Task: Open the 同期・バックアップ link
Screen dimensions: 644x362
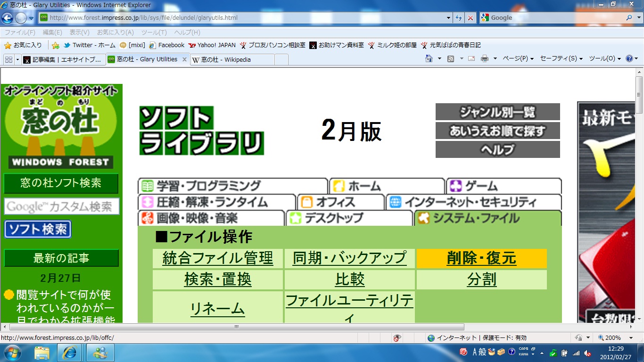Action: [x=349, y=258]
